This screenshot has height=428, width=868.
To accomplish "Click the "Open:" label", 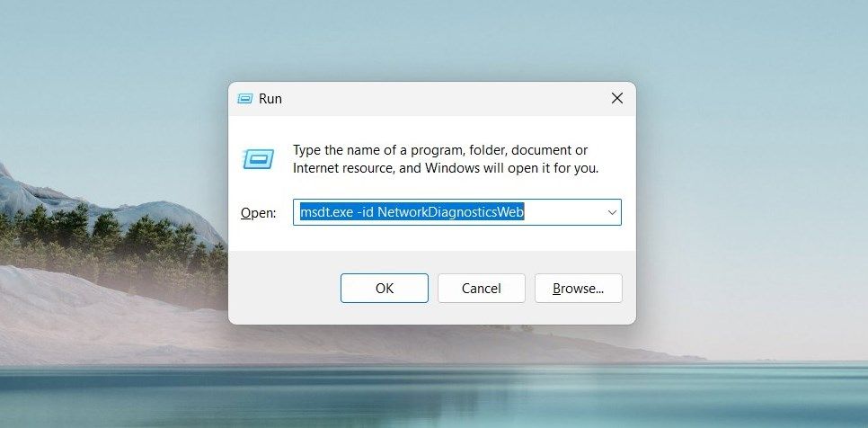I will pyautogui.click(x=258, y=213).
